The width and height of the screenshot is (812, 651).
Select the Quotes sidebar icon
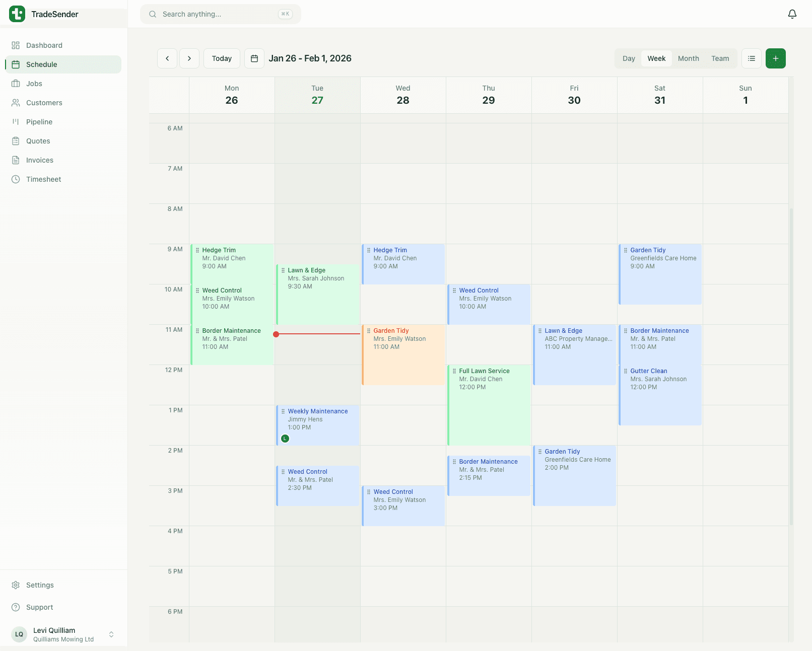[x=16, y=140]
